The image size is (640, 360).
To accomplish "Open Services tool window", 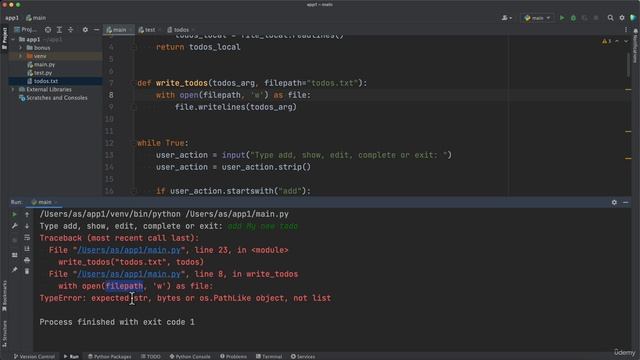I will point(303,356).
